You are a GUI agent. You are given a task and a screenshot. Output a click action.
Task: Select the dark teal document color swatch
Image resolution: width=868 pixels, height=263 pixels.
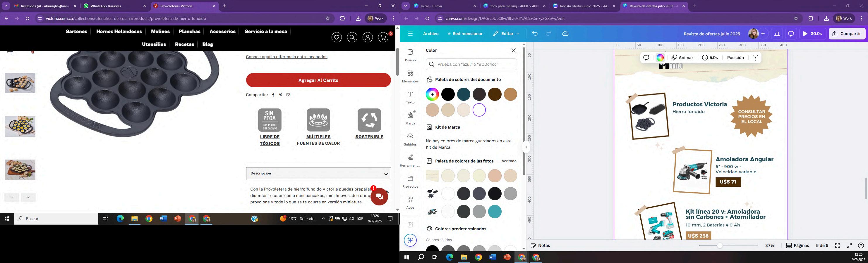(464, 94)
